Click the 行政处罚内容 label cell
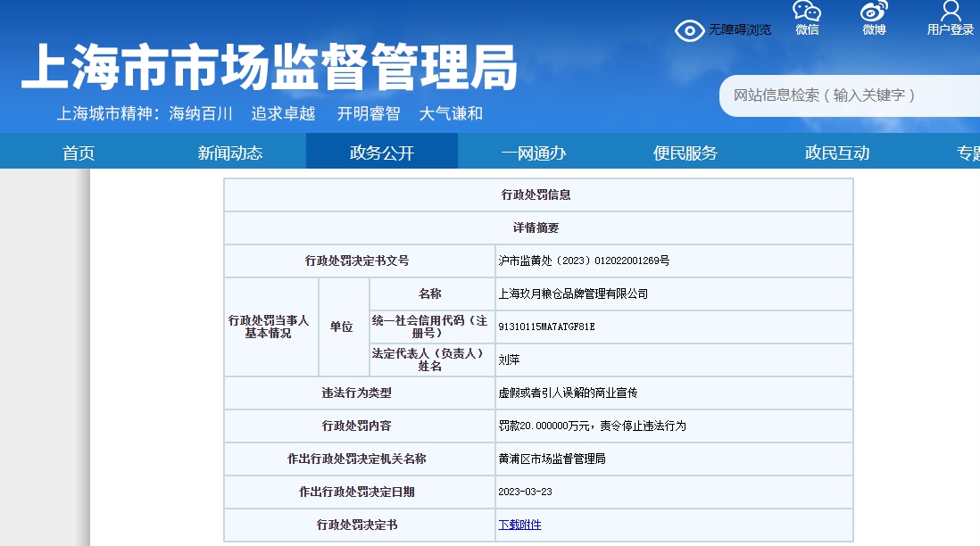Screen dimensions: 980x546 click(x=360, y=426)
